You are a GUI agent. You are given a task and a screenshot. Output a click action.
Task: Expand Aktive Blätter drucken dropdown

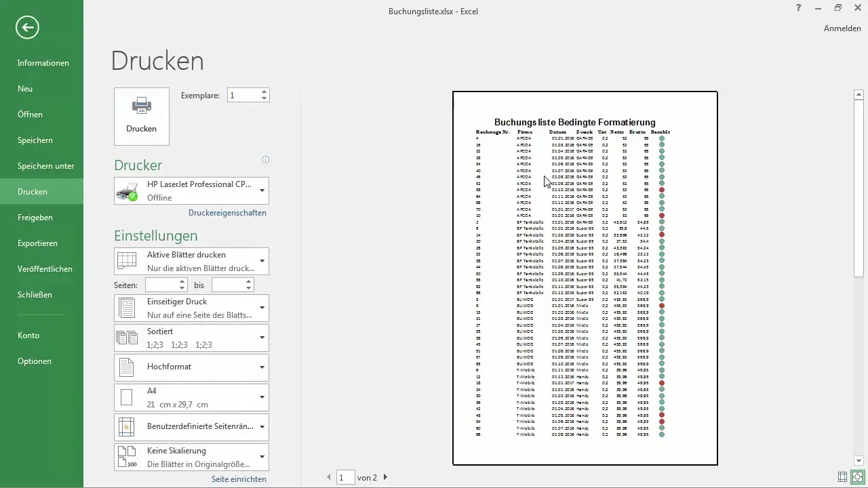click(x=192, y=261)
